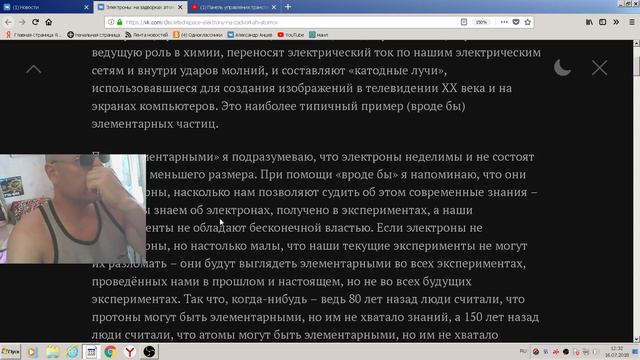640x360 pixels.
Task: Go back with the browser back arrow
Action: [x=9, y=22]
